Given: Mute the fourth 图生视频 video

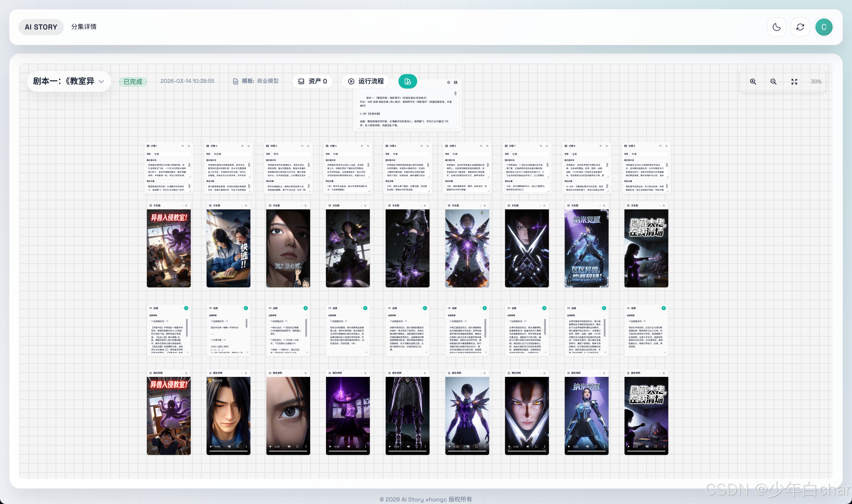Looking at the screenshot, I should pyautogui.click(x=349, y=447).
